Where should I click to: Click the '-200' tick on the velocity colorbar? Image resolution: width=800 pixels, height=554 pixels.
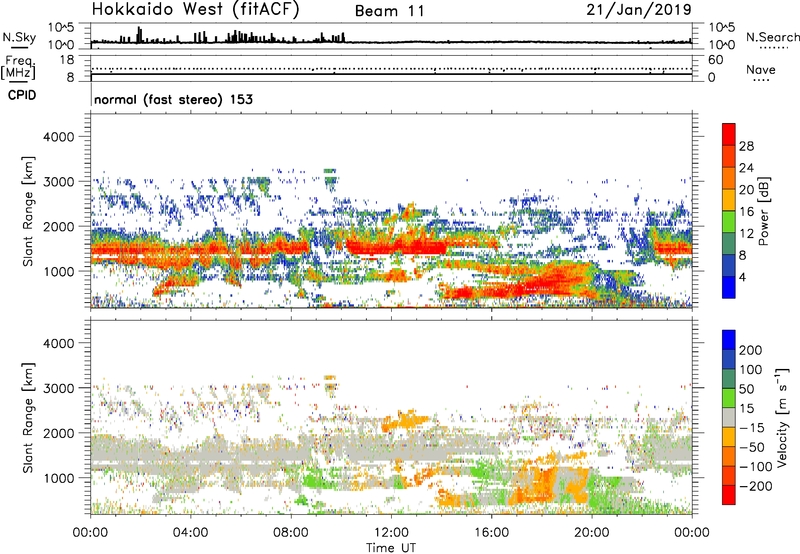point(756,486)
